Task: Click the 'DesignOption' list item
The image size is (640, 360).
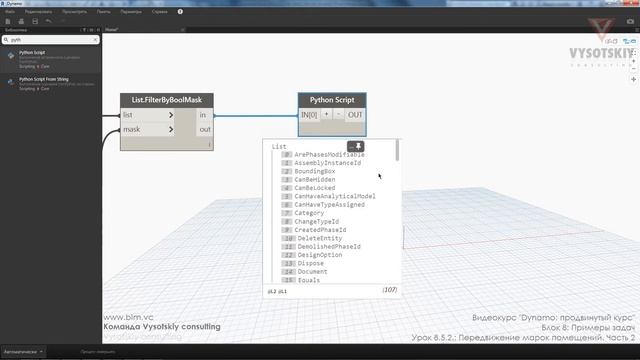Action: (320, 255)
